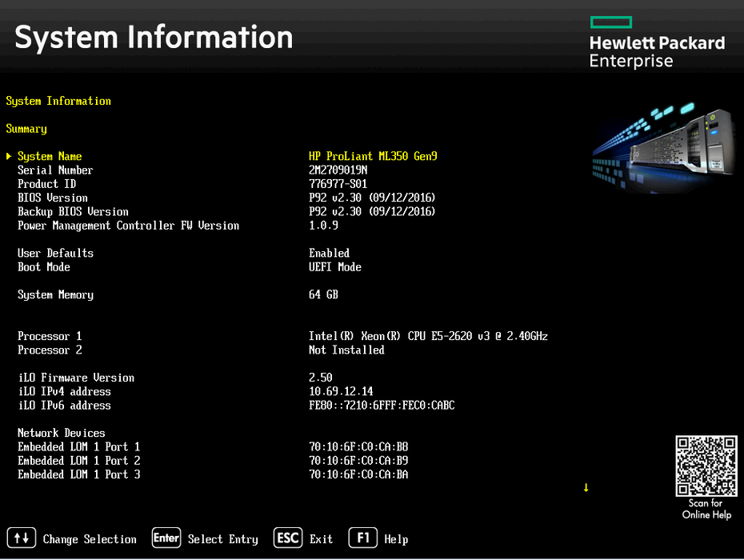This screenshot has width=744, height=560.
Task: Click the System Memory label
Action: pyautogui.click(x=55, y=294)
